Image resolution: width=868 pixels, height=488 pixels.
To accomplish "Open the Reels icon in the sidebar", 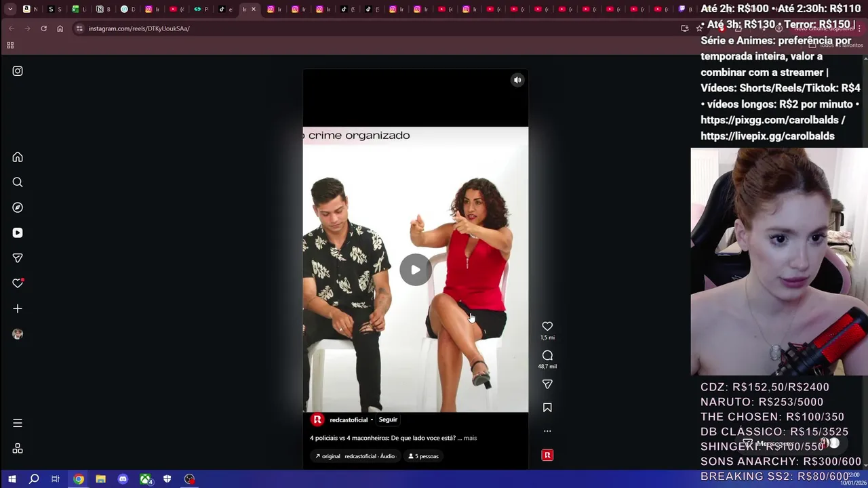I will [x=18, y=232].
